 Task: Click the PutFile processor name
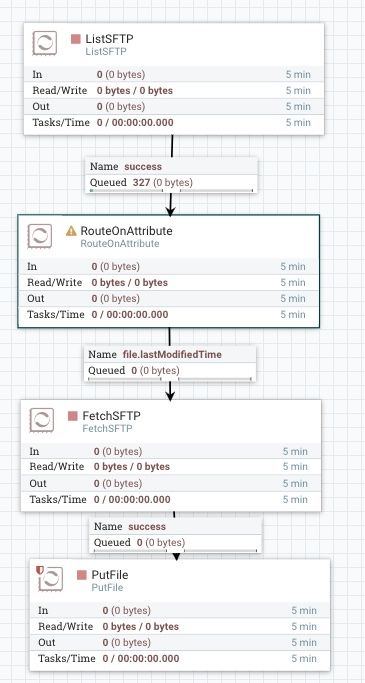pyautogui.click(x=110, y=575)
